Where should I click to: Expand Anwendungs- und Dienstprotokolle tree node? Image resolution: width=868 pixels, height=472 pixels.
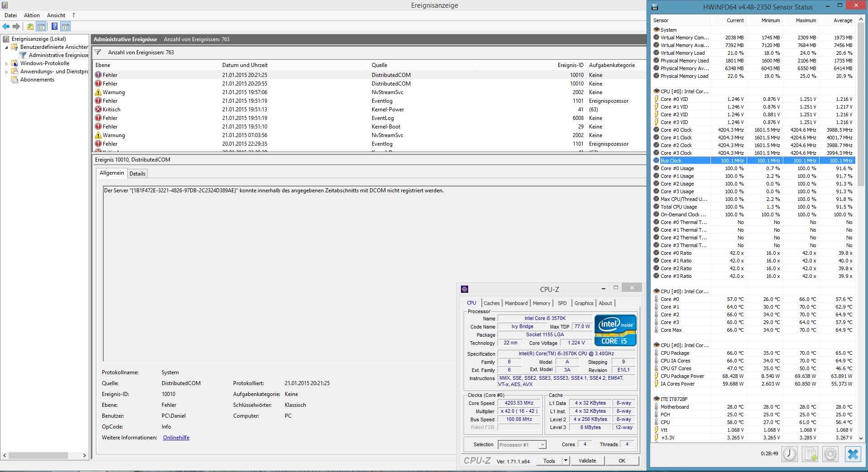coord(6,72)
